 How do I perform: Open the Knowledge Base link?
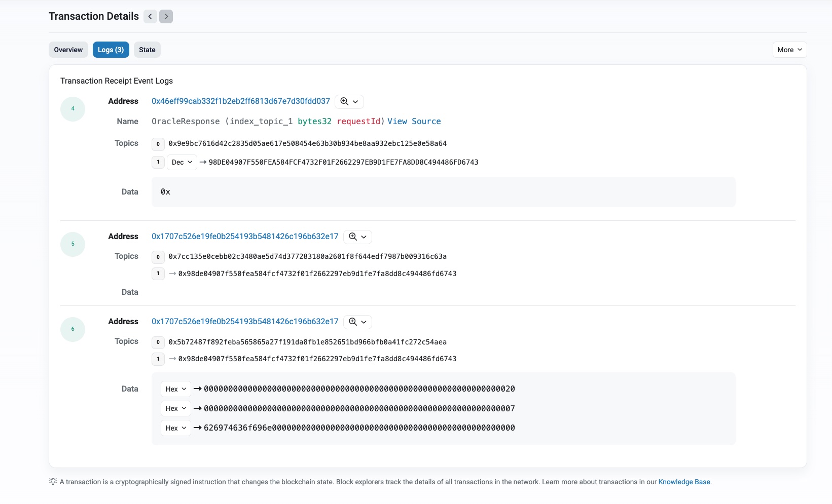pos(684,482)
